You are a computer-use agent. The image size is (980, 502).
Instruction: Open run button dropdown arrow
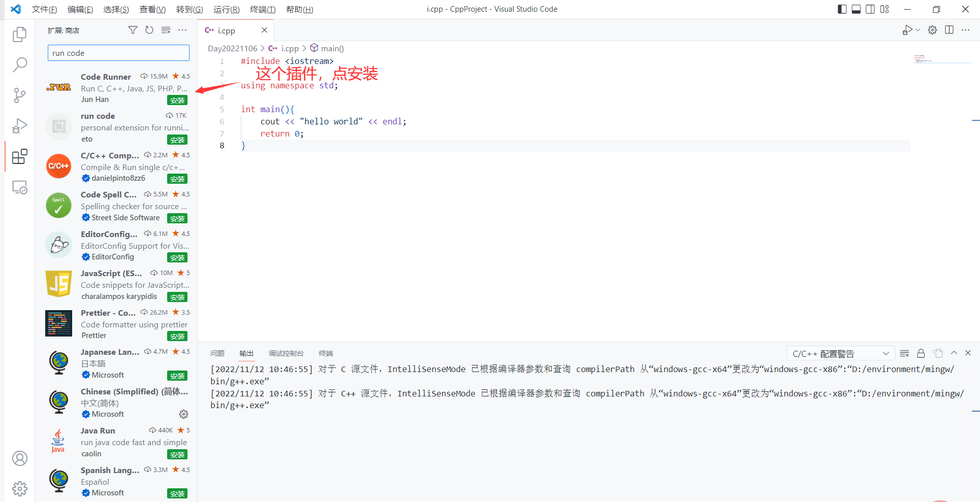918,30
